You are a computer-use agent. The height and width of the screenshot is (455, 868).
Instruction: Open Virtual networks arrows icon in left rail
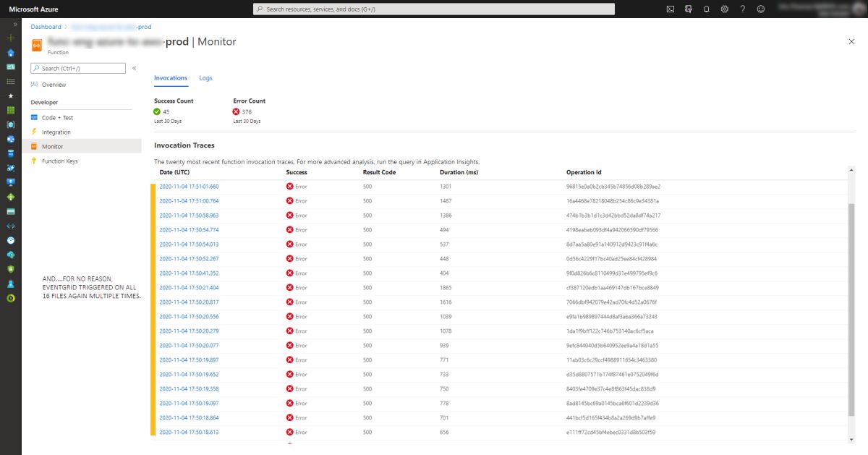tap(10, 226)
